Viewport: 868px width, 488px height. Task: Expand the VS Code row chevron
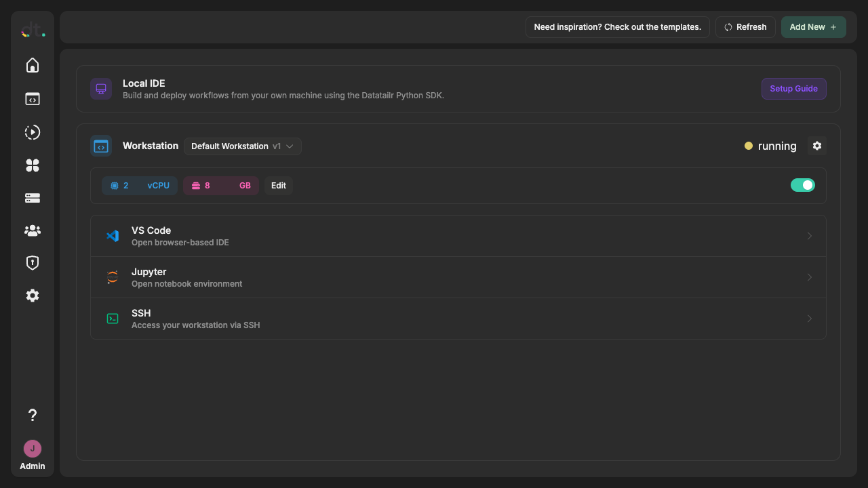(x=809, y=235)
